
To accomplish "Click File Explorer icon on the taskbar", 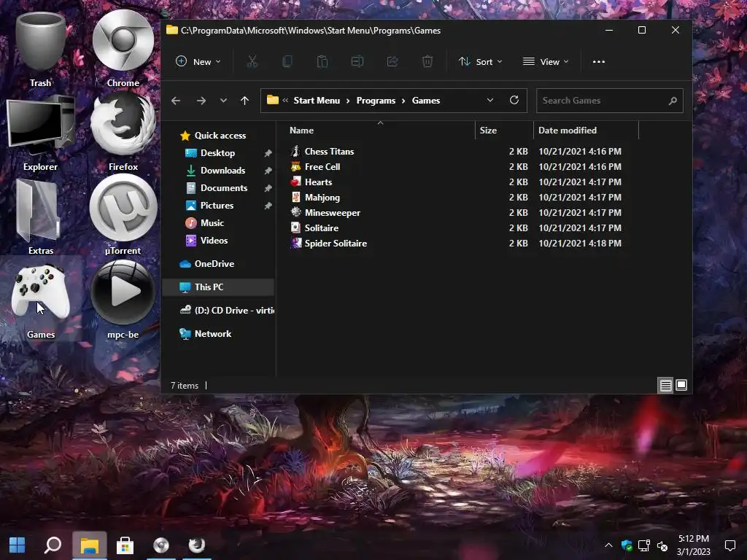I will pos(89,545).
